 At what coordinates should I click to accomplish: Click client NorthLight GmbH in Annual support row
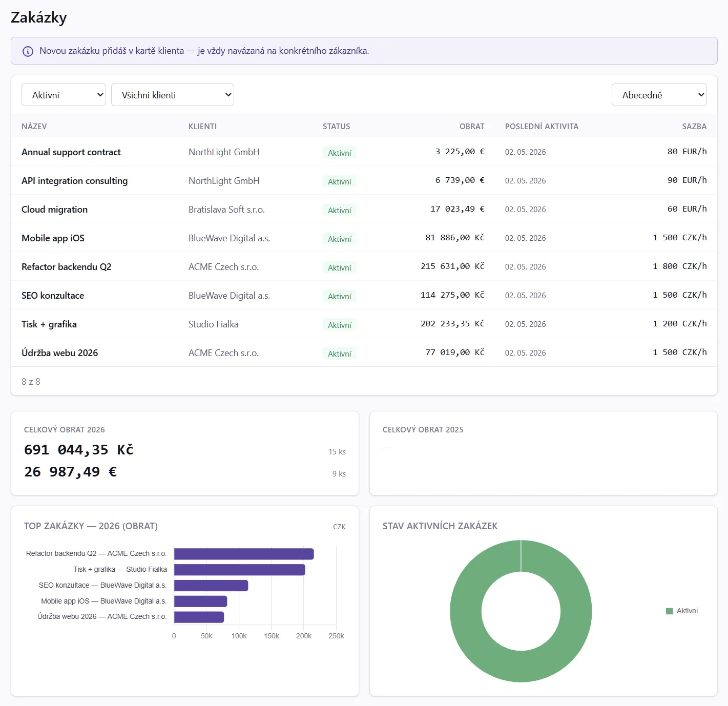[x=224, y=152]
